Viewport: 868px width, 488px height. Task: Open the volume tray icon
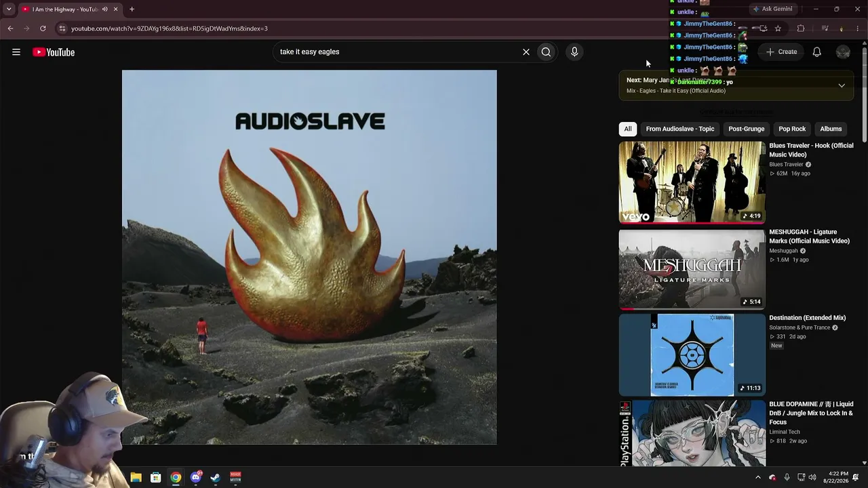[x=812, y=477]
